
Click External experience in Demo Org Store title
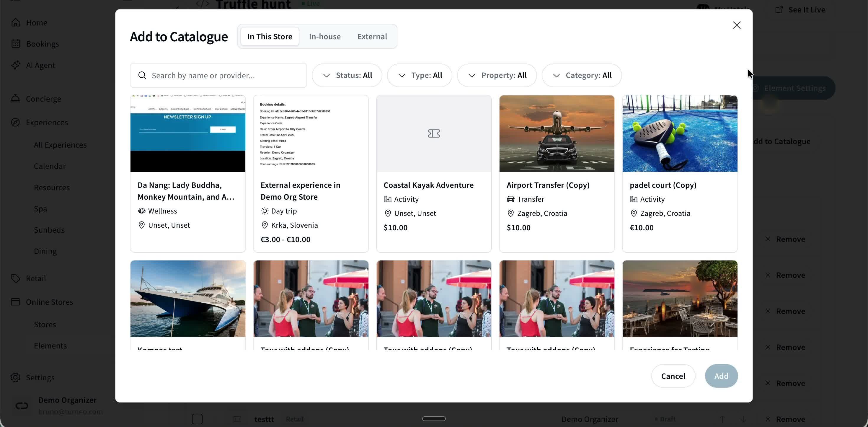[300, 191]
